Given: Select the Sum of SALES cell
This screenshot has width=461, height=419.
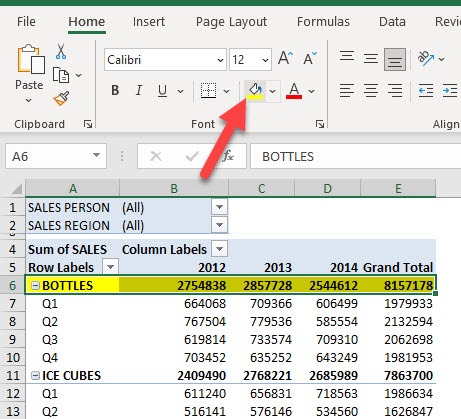Looking at the screenshot, I should tap(72, 249).
